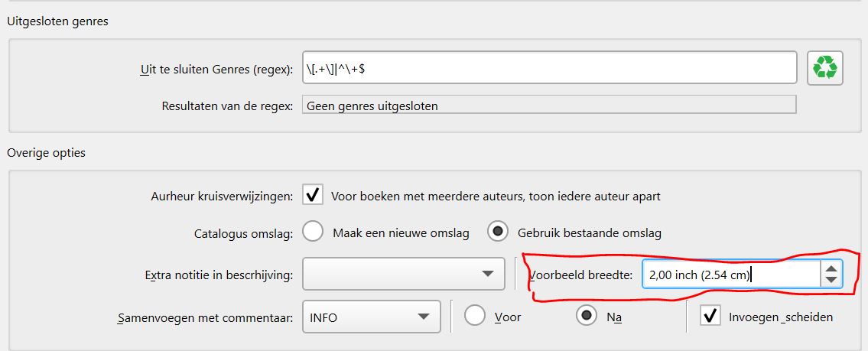Open the 'Extra notitie in beschrijving' dropdown
This screenshot has width=868, height=351.
(x=403, y=274)
